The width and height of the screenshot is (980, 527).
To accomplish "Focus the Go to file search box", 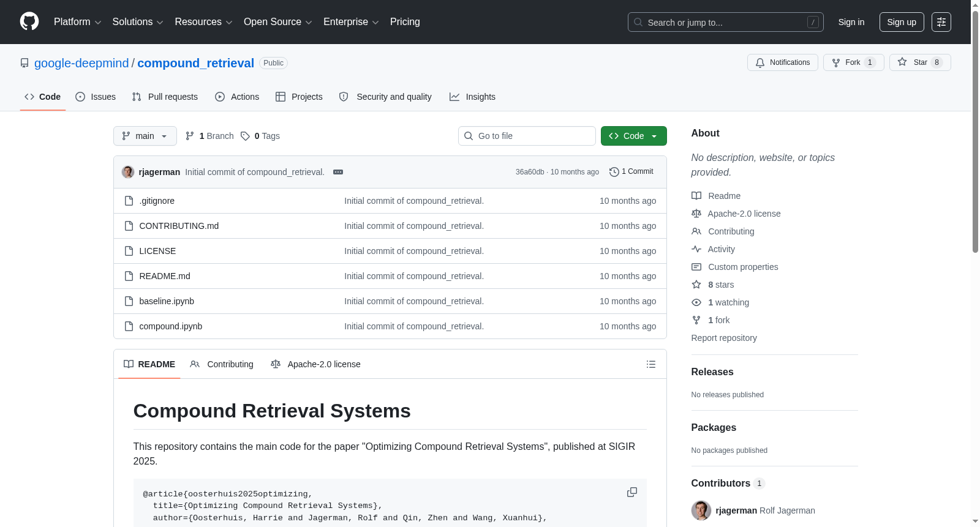I will [527, 136].
